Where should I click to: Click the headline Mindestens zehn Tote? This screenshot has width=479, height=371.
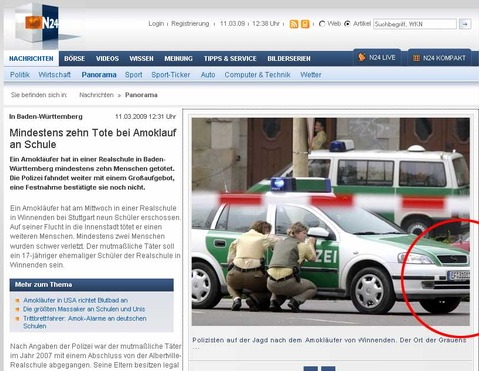[93, 138]
